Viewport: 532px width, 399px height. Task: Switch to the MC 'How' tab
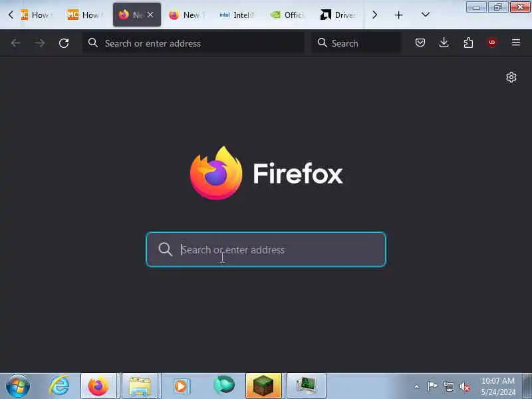point(86,15)
